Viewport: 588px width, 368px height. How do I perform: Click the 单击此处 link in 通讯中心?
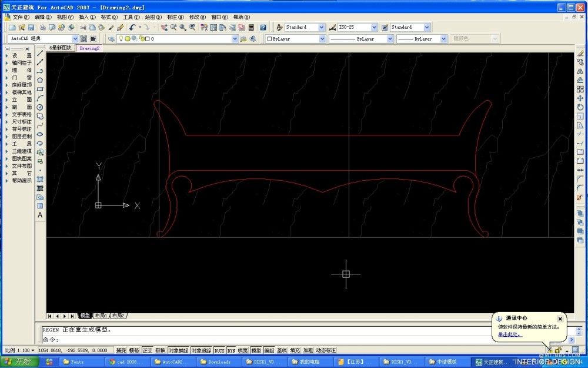tap(510, 334)
